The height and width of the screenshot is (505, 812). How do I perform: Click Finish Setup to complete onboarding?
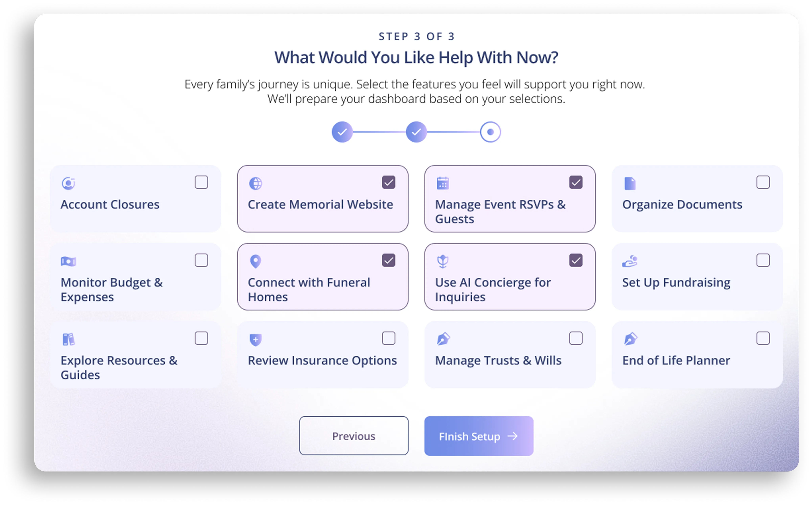point(478,435)
